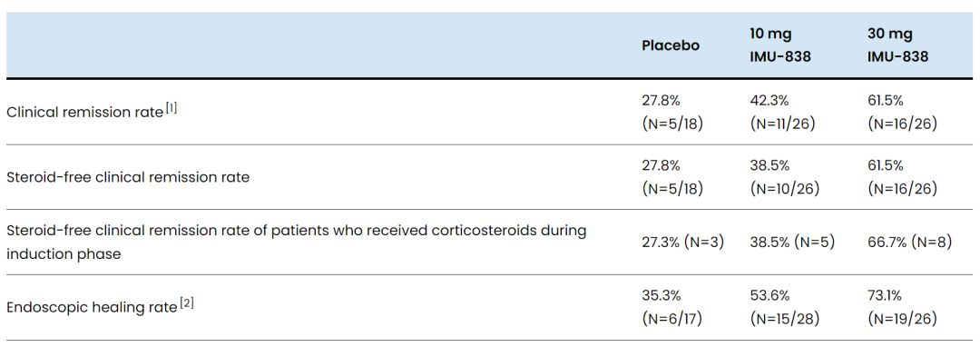Click the Endoscopic healing rate row label
The width and height of the screenshot is (980, 357).
coord(92,308)
